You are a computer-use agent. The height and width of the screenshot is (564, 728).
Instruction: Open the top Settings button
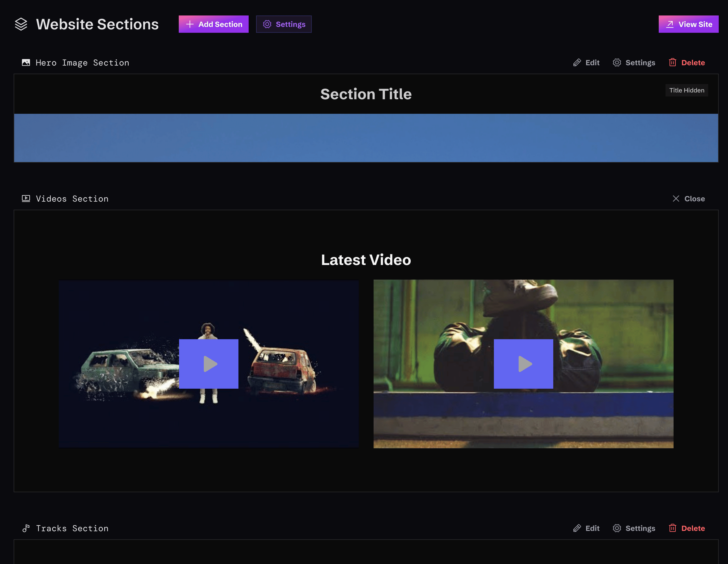[284, 24]
